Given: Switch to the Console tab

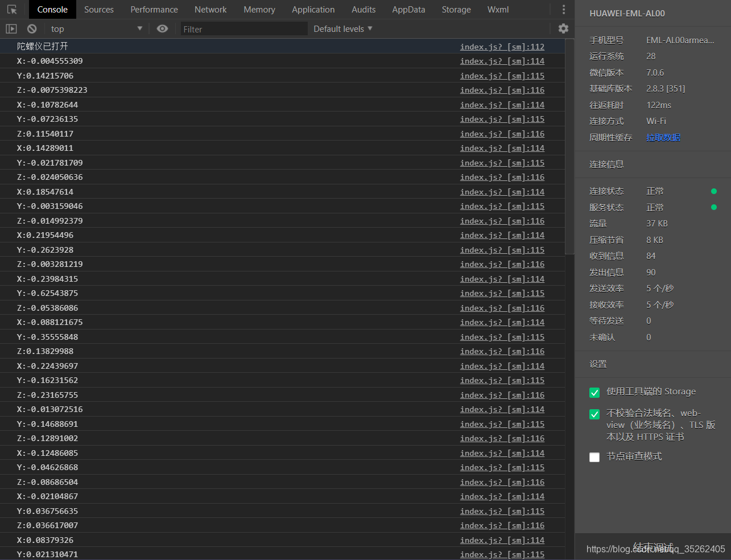Looking at the screenshot, I should click(52, 10).
